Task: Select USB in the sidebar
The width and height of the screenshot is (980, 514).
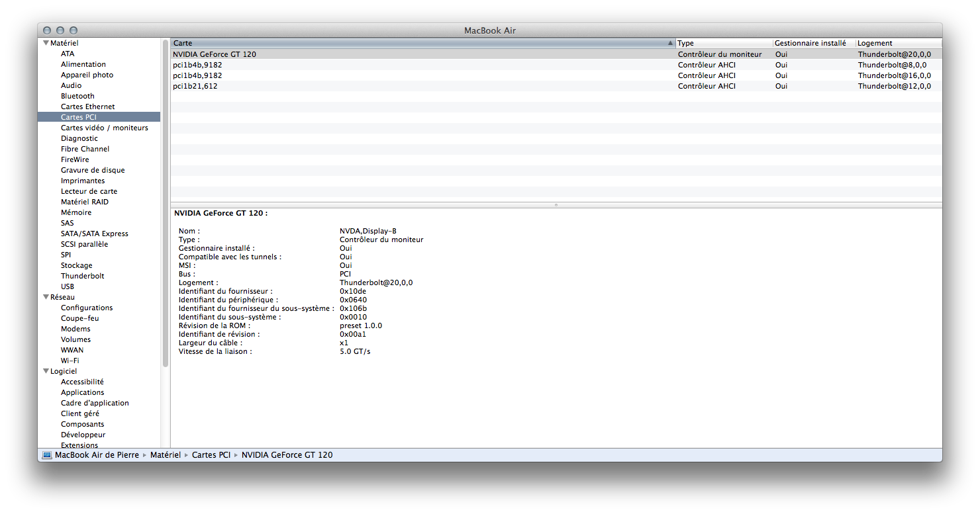Action: coord(68,286)
